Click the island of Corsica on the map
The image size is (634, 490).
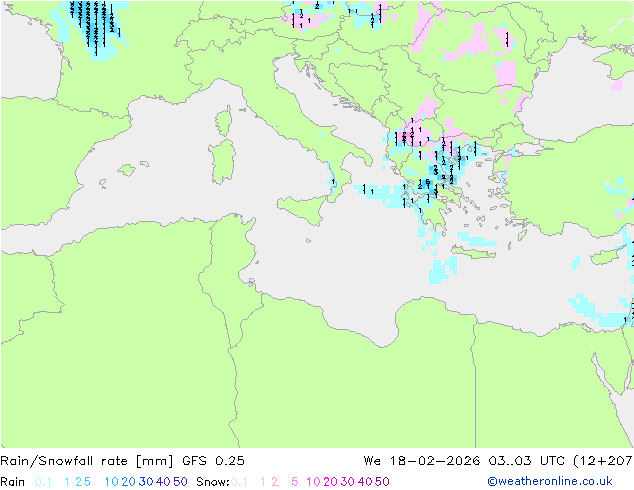click(x=224, y=121)
